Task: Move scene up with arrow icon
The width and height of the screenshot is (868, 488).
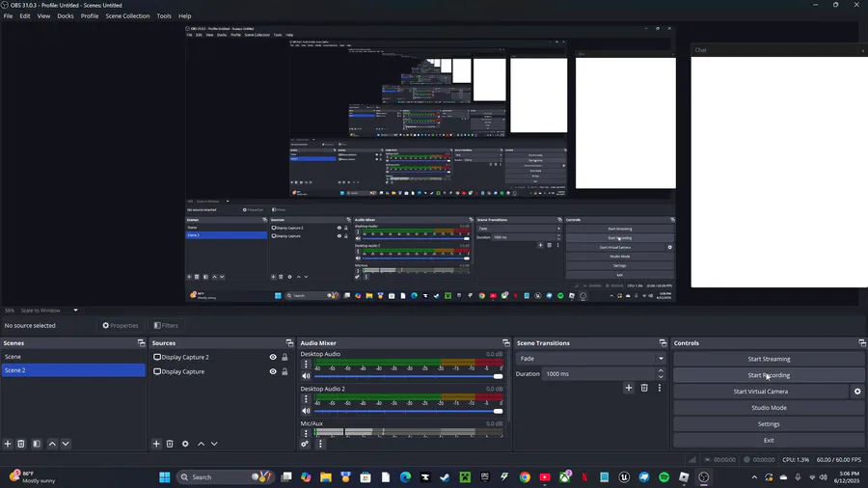Action: [x=53, y=444]
